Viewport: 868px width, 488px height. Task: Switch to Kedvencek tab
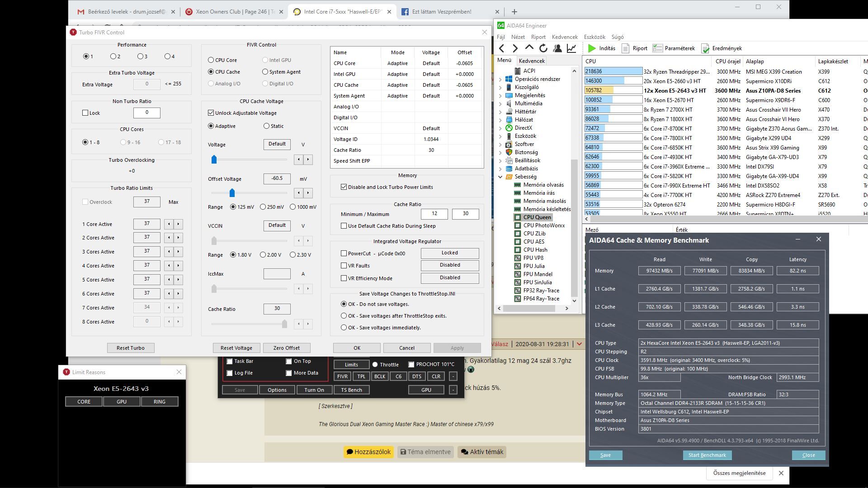pos(532,61)
